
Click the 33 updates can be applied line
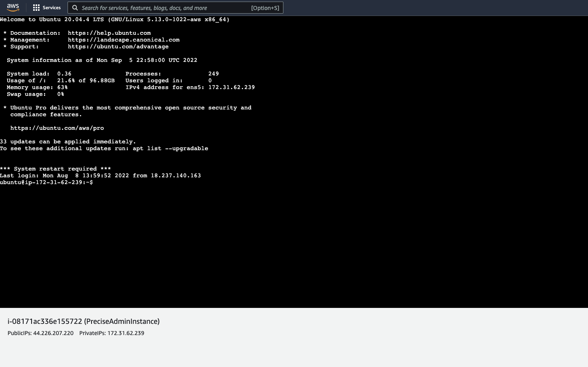(x=68, y=142)
